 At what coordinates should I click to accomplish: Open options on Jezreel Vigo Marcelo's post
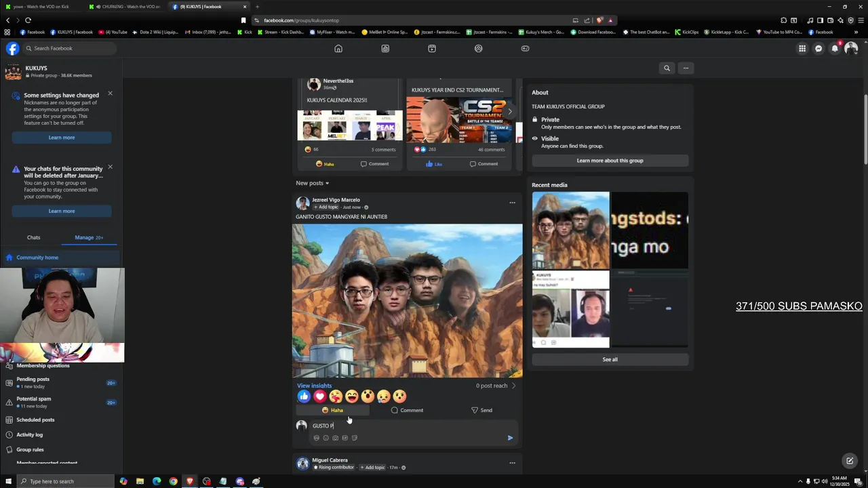(512, 203)
